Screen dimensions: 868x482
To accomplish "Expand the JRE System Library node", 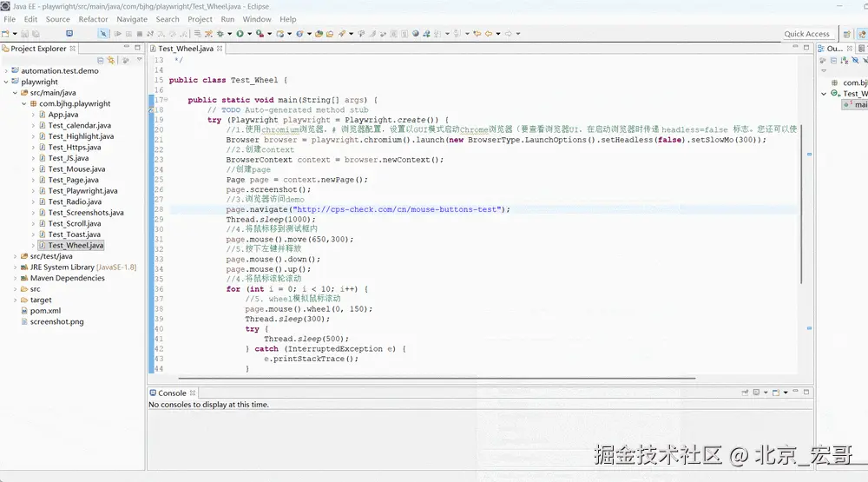I will tap(15, 267).
